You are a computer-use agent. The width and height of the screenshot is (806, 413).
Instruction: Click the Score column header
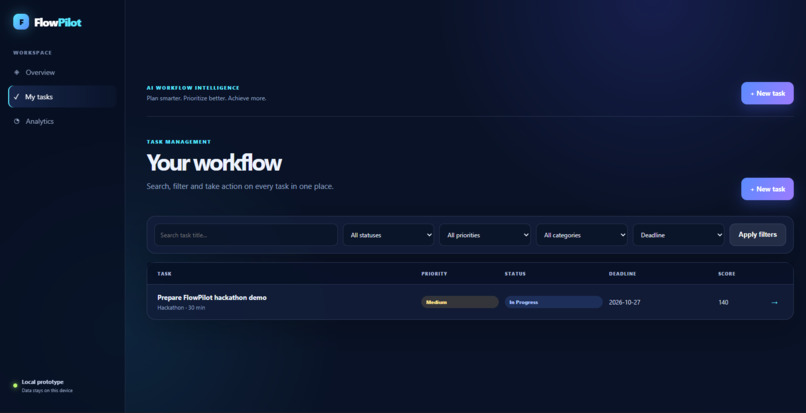726,274
